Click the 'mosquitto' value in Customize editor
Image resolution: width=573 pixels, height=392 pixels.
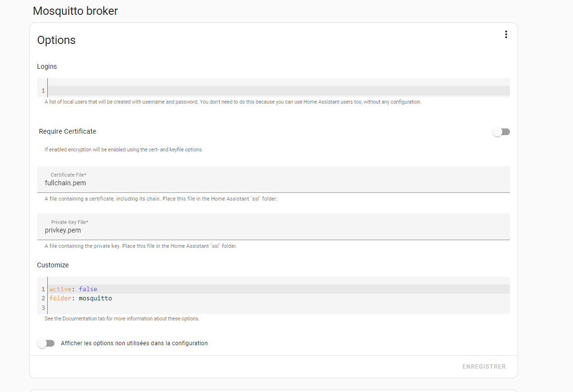pyautogui.click(x=95, y=298)
